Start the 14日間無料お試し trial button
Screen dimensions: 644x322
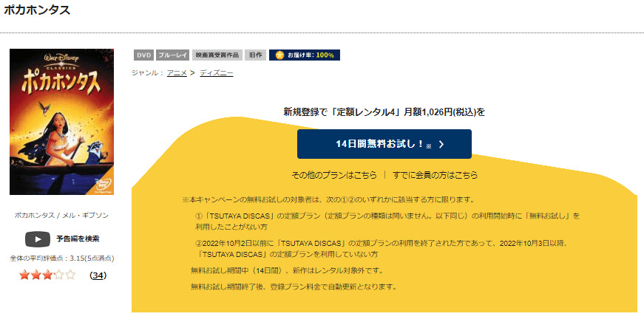point(384,144)
